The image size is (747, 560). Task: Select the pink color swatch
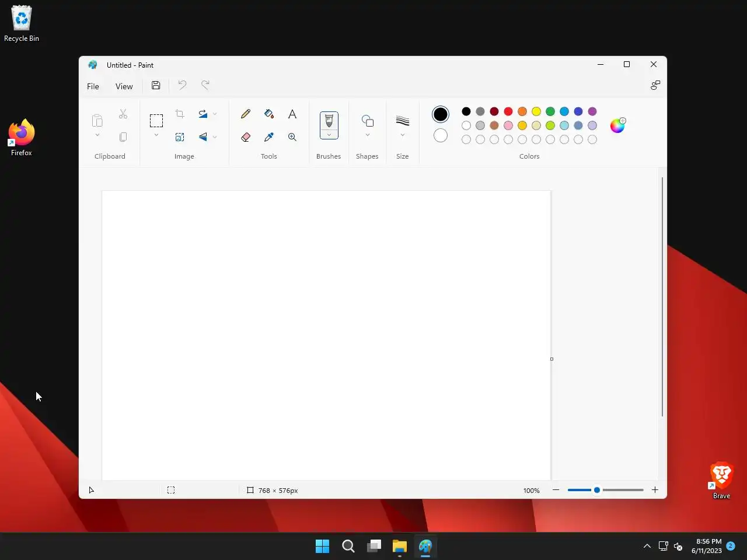click(x=508, y=125)
